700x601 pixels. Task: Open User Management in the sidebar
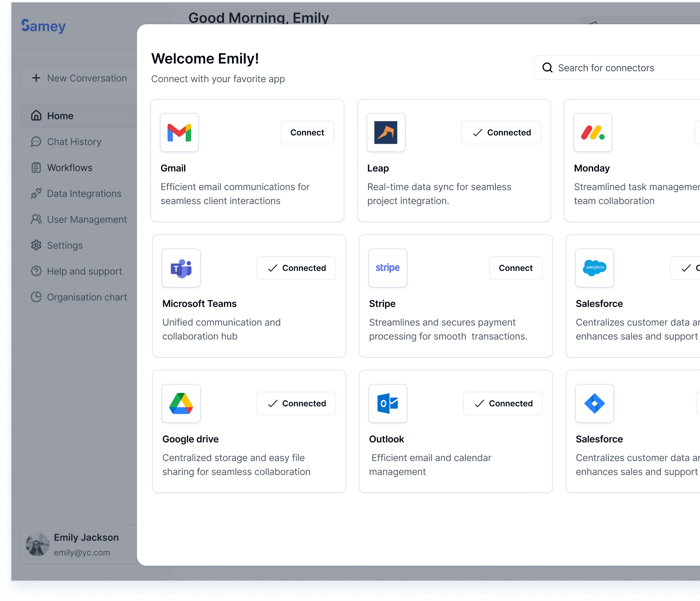[79, 219]
